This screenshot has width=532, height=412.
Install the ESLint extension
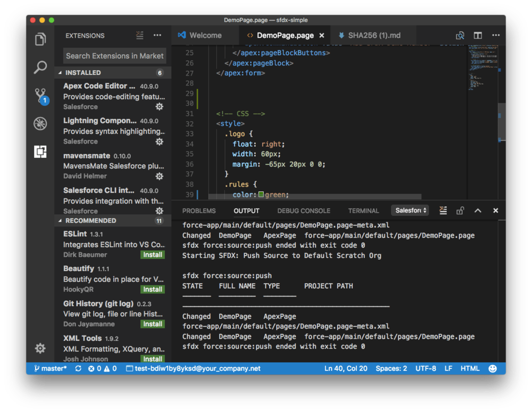[152, 255]
